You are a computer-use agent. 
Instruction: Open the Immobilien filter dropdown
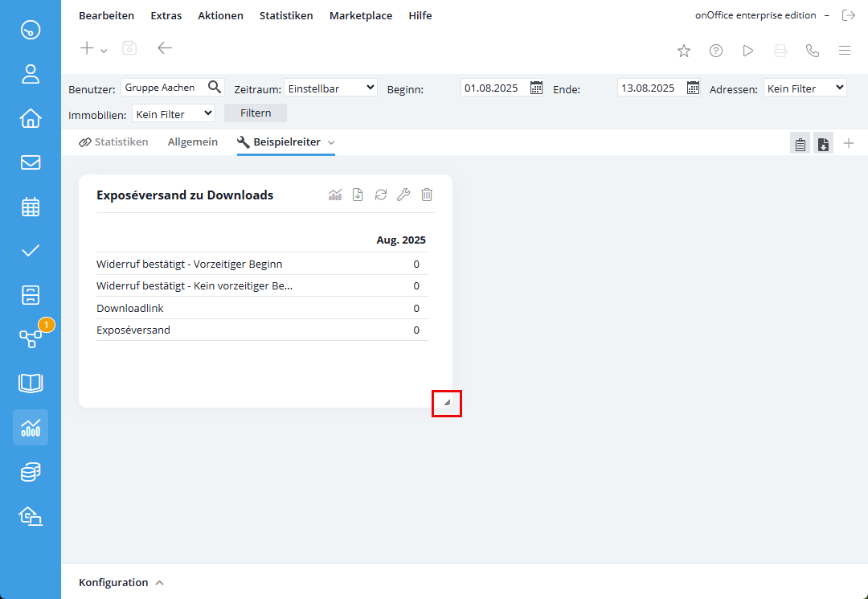click(174, 113)
